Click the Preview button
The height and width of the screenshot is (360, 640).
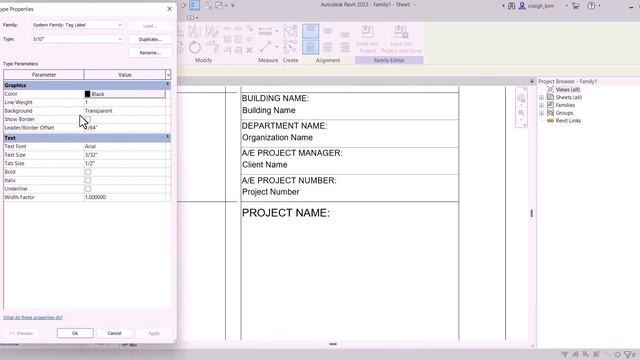point(21,333)
